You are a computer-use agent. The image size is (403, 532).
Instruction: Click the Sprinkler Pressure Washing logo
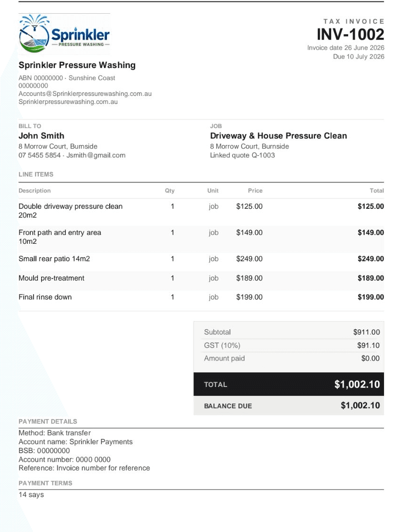(x=64, y=34)
